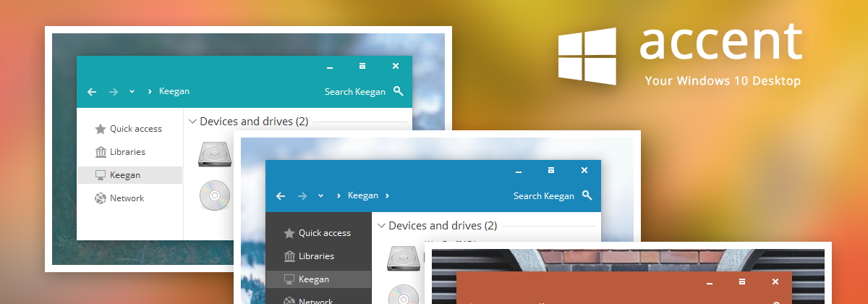Minimize the teal explorer window
868x304 pixels.
tap(330, 67)
